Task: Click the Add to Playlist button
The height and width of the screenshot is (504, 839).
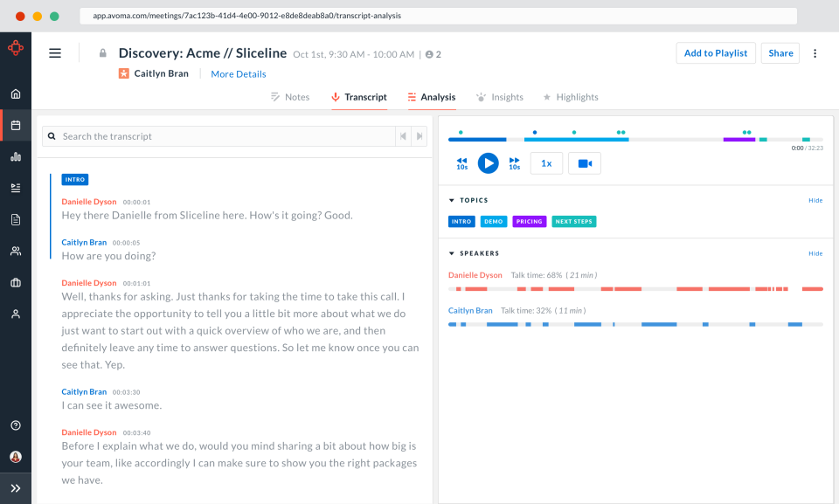Action: point(715,52)
